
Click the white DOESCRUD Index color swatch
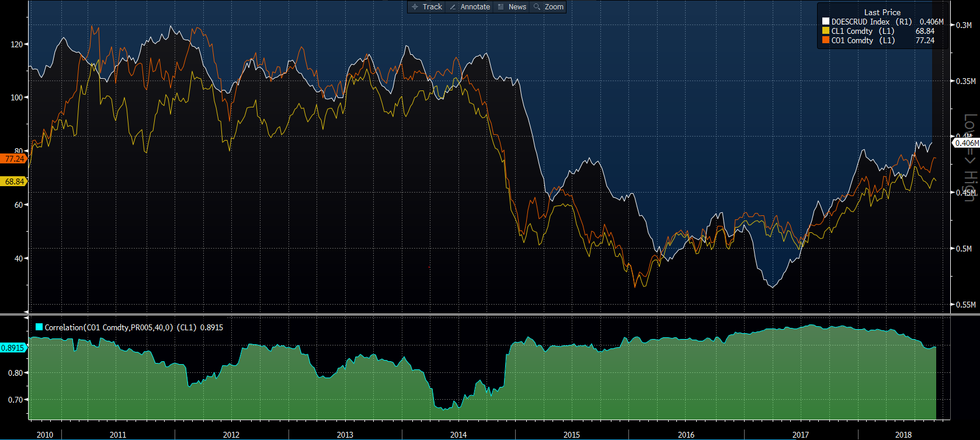(x=826, y=22)
